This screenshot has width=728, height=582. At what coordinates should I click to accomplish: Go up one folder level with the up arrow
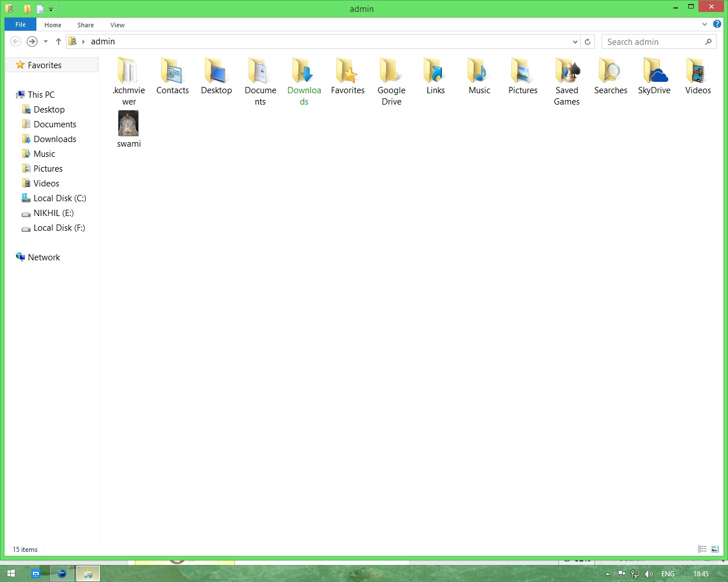click(59, 41)
